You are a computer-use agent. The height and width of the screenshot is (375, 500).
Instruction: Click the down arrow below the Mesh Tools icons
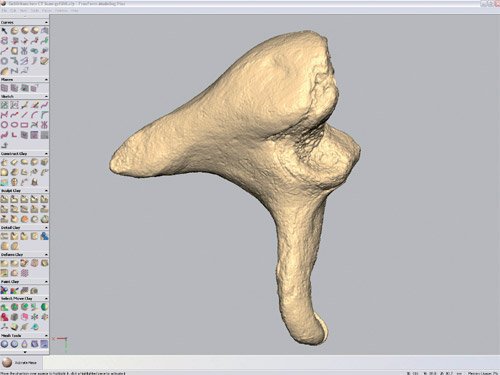click(x=25, y=352)
